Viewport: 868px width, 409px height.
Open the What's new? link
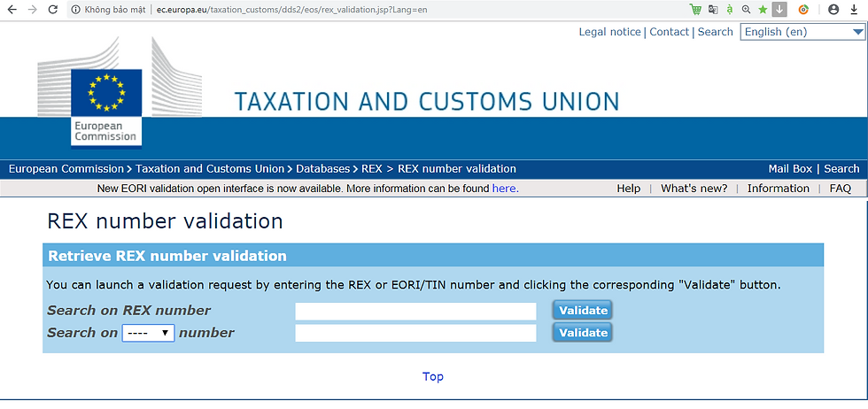[x=694, y=189]
